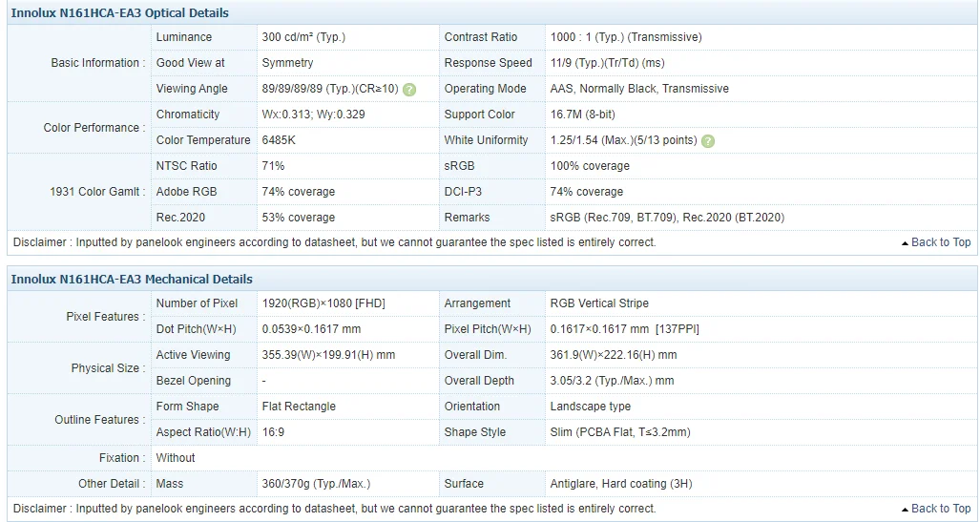Click the sRGB value 100% coverage
Viewport: 980px width, 522px height.
[590, 166]
